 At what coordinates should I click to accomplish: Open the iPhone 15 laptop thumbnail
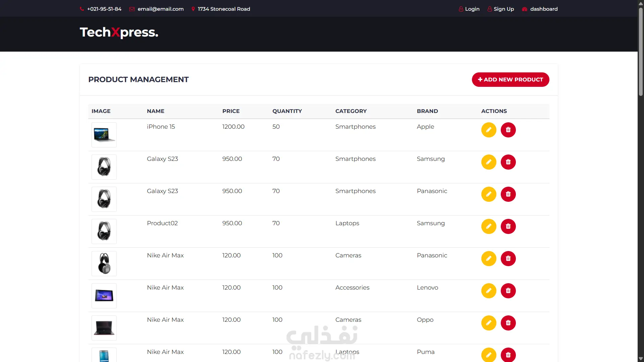click(x=104, y=135)
